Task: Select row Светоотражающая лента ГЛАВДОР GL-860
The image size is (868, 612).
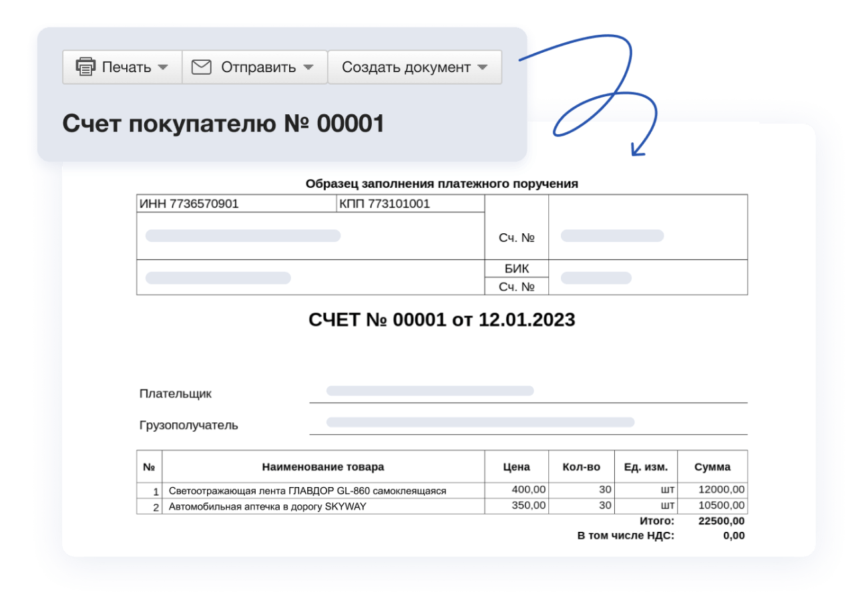Action: (442, 490)
